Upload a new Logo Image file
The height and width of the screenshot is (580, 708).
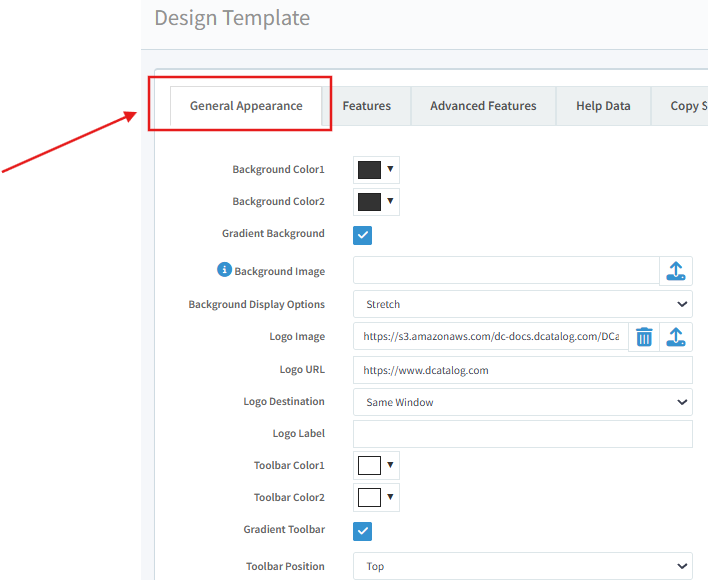676,337
